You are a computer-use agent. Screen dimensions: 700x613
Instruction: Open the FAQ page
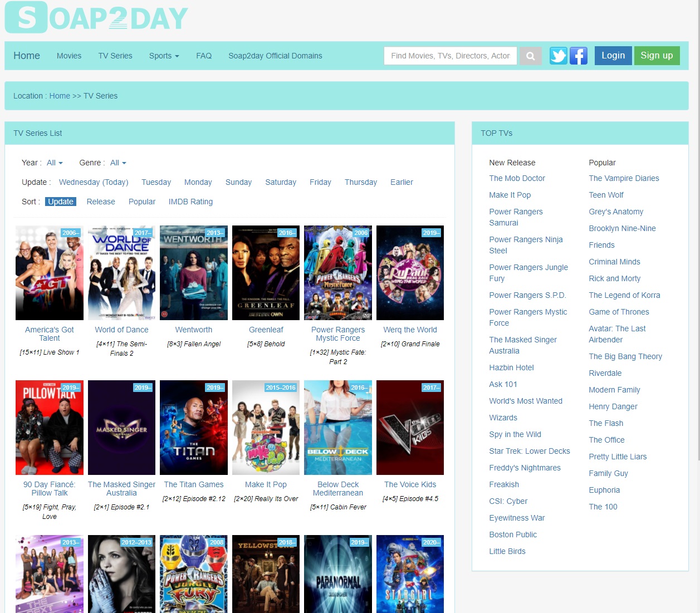[204, 56]
